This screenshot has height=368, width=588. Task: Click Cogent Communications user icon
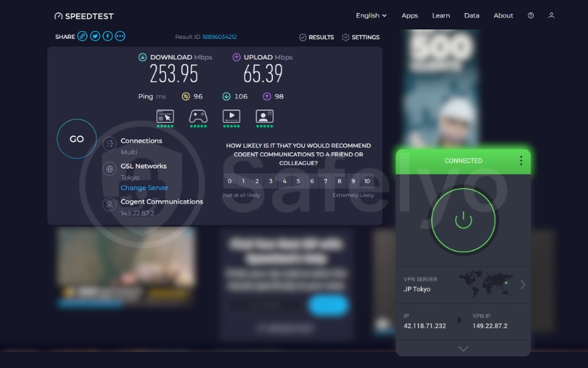110,205
